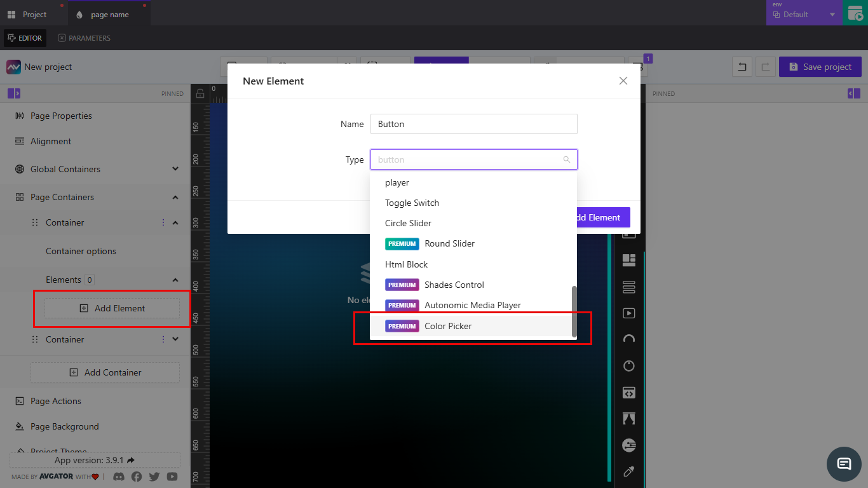Screen dimensions: 868x488
Task: Select the Html Block element icon
Action: point(628,392)
